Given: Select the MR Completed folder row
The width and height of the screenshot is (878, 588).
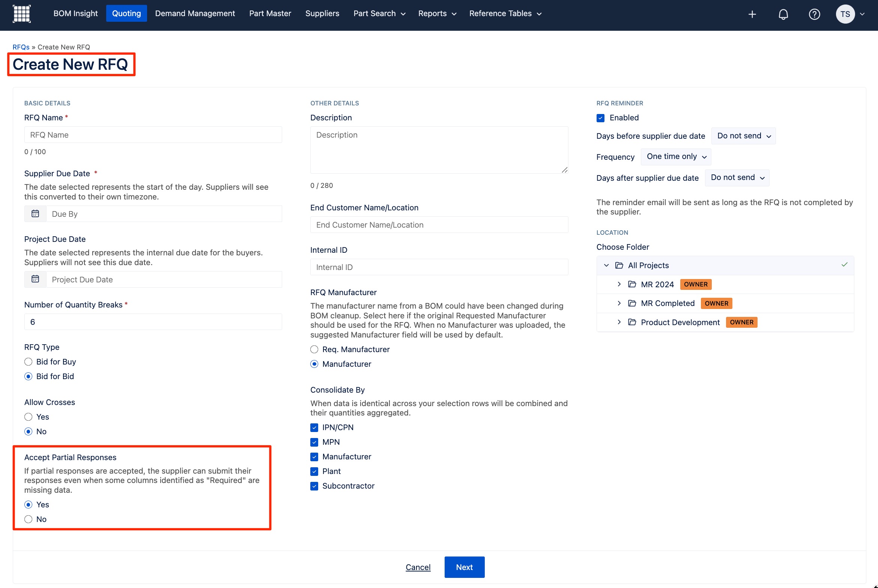Looking at the screenshot, I should click(725, 303).
